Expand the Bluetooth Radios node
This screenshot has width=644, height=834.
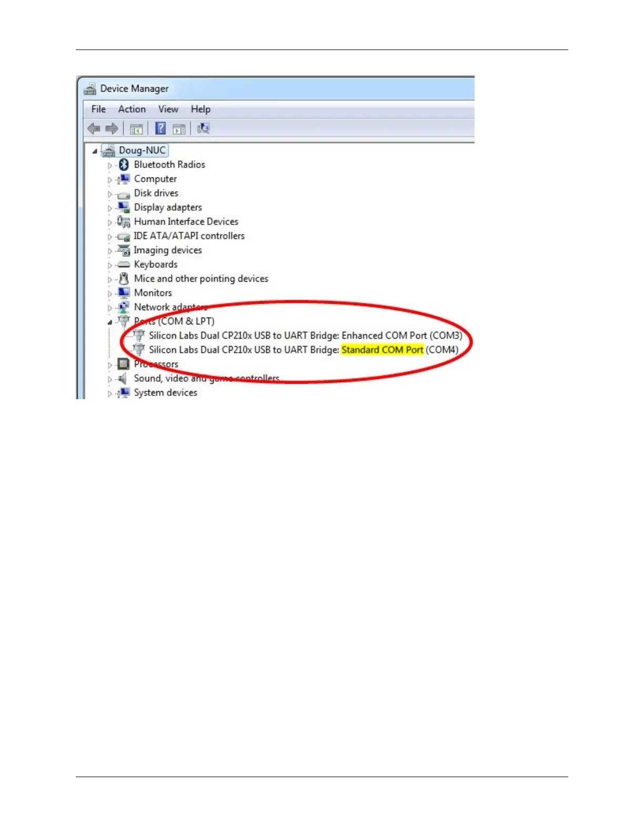coord(110,166)
